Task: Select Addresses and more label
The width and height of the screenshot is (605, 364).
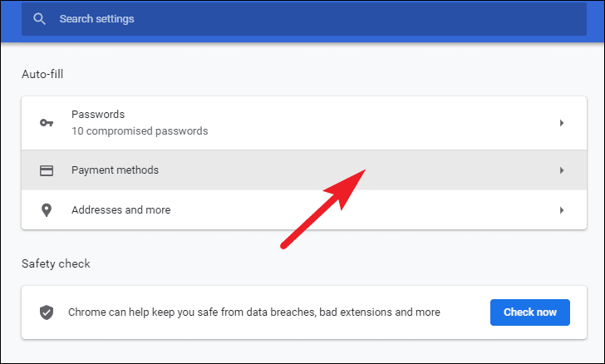Action: pyautogui.click(x=121, y=210)
